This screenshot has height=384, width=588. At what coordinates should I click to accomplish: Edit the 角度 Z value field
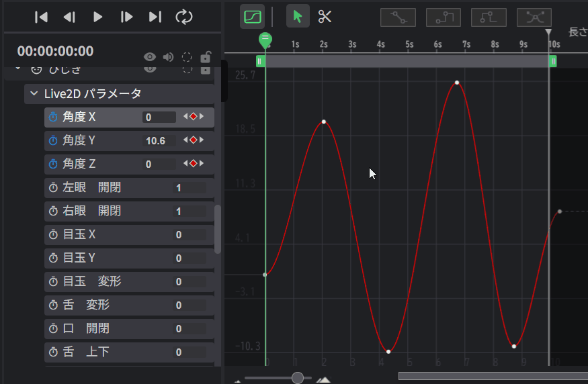pos(159,164)
